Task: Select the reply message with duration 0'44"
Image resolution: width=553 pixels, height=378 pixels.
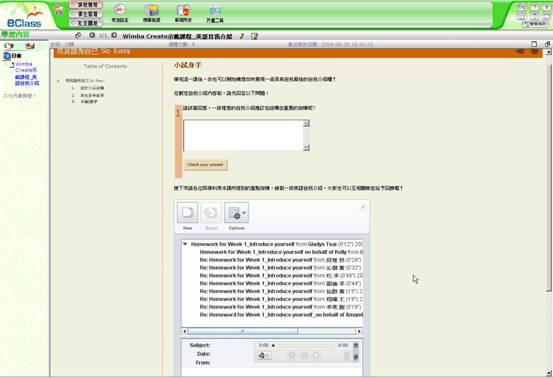Action: tap(280, 284)
